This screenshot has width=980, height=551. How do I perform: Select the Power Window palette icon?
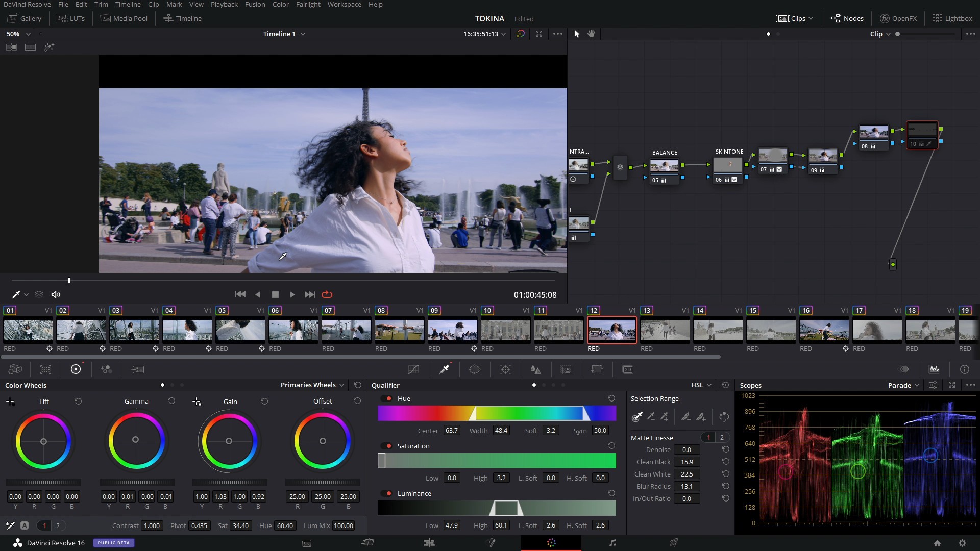tap(475, 369)
